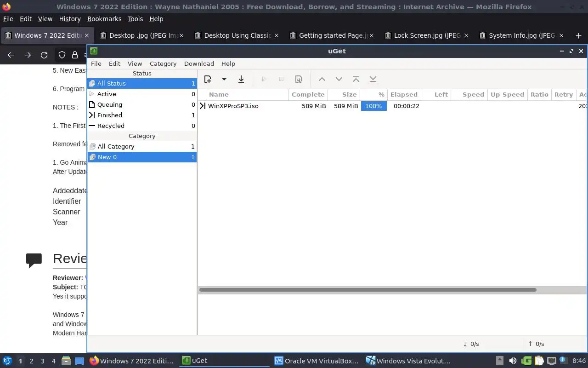Switch to the Desktop Using Classic Firefox tab

(236, 35)
